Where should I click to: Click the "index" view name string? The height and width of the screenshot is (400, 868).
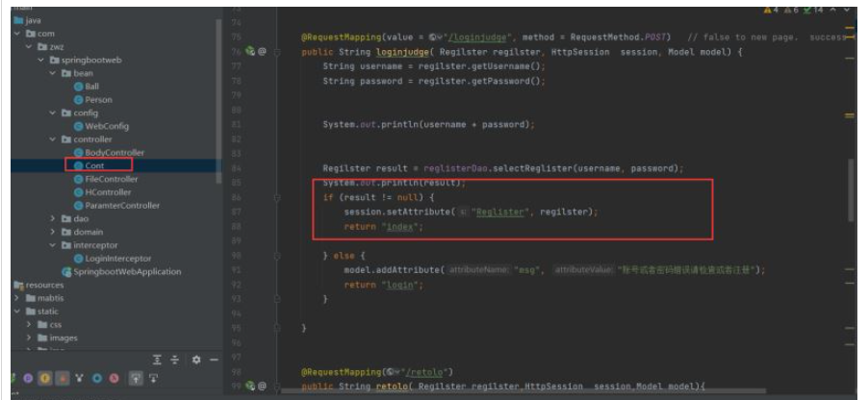pyautogui.click(x=400, y=227)
